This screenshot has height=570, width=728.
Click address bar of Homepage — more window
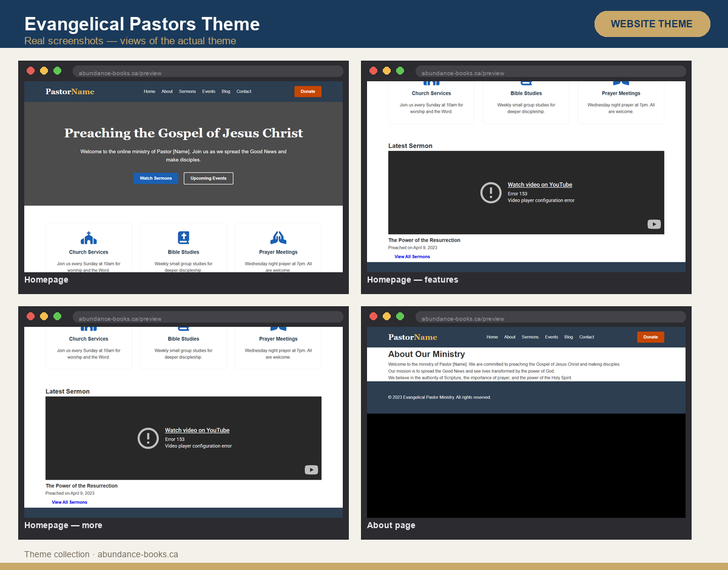(x=208, y=317)
